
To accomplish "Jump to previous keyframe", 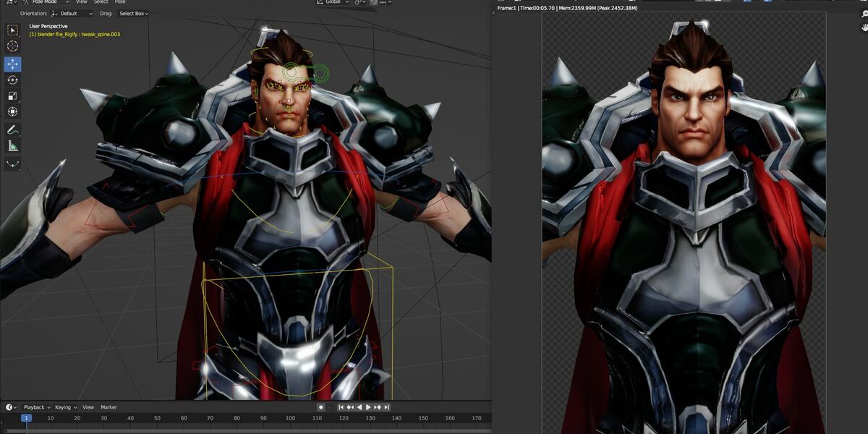I will click(349, 407).
